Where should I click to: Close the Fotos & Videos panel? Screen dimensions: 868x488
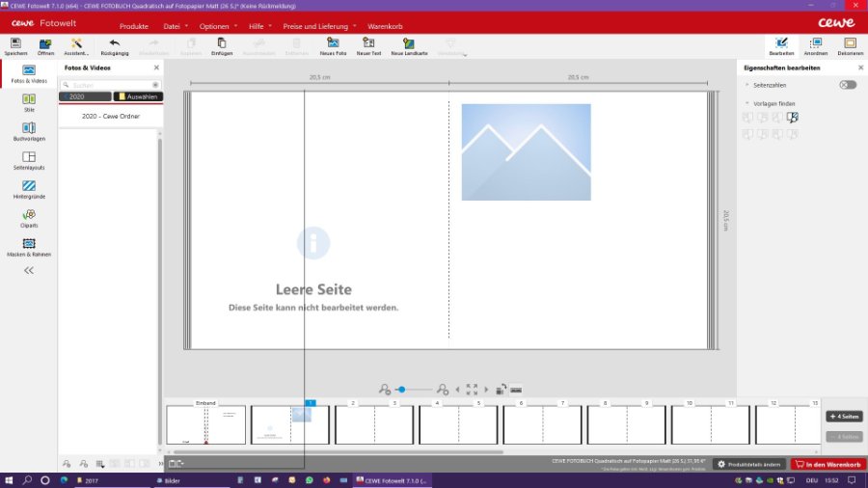pos(156,68)
